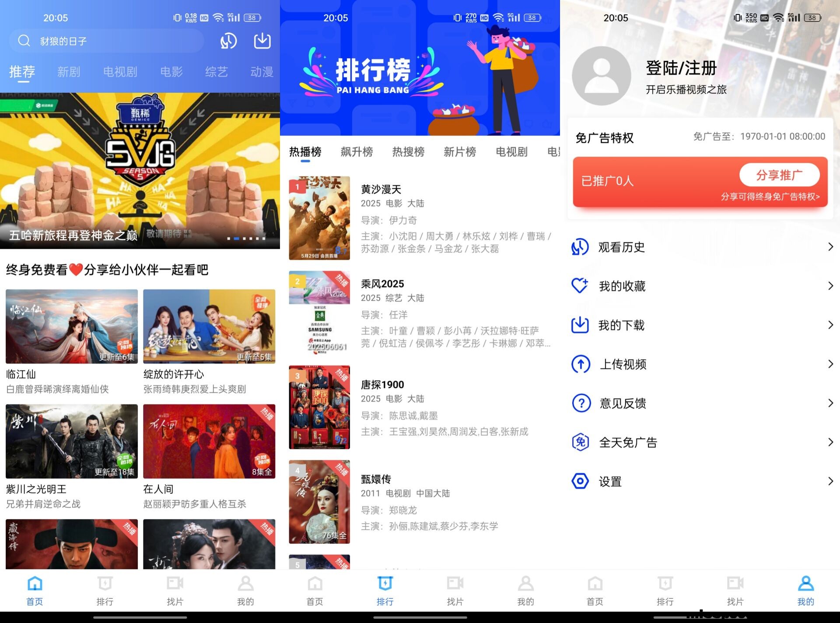Select 飙升榜 ranking tab
Screen dimensions: 840x623
click(357, 152)
